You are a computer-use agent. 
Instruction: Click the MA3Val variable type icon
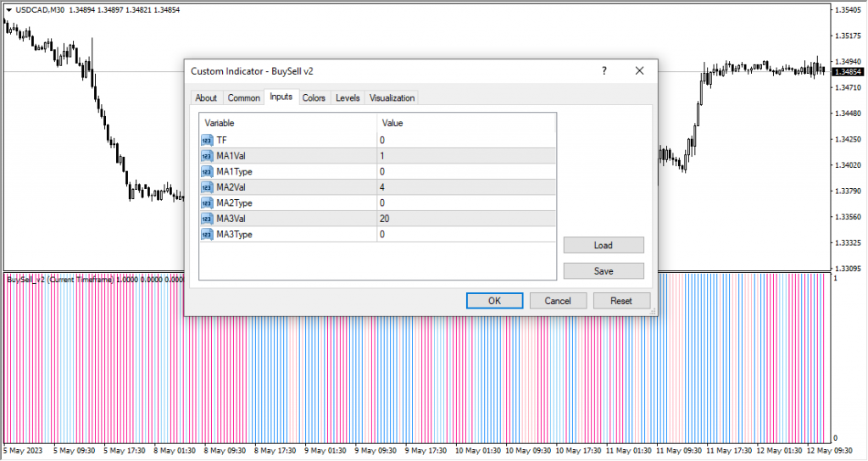(208, 219)
